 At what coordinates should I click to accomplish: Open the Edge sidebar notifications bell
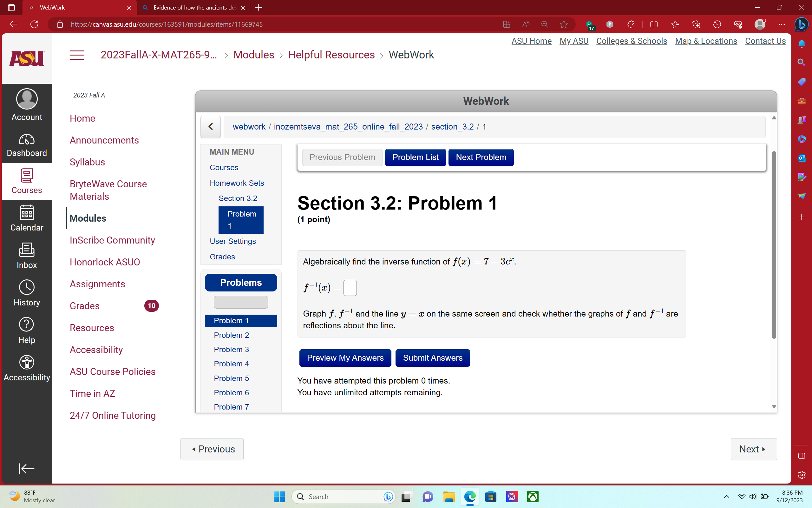tap(802, 44)
